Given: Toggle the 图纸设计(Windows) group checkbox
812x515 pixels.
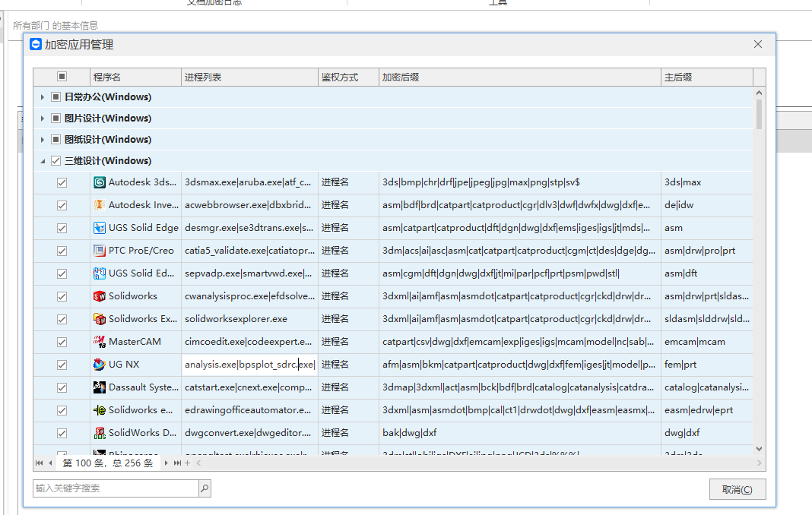Looking at the screenshot, I should 56,139.
